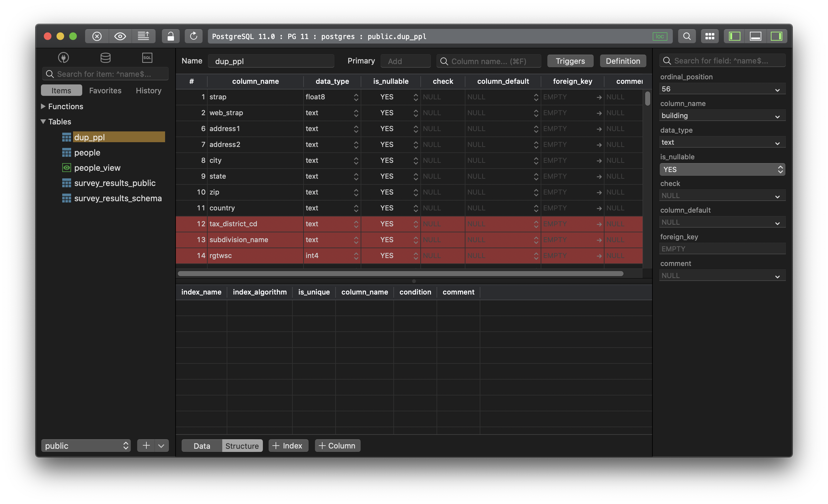The width and height of the screenshot is (828, 504).
Task: Toggle the right sidebar panel visibility
Action: tap(777, 36)
